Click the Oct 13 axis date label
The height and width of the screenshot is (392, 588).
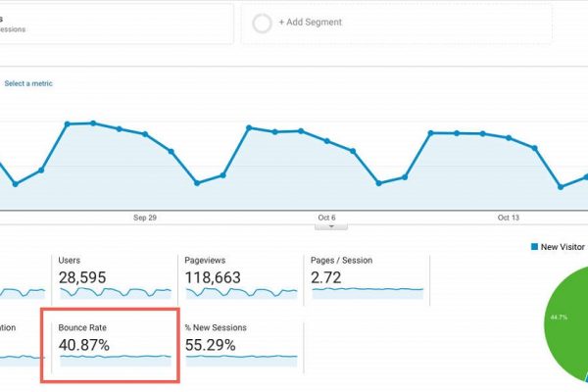[509, 218]
